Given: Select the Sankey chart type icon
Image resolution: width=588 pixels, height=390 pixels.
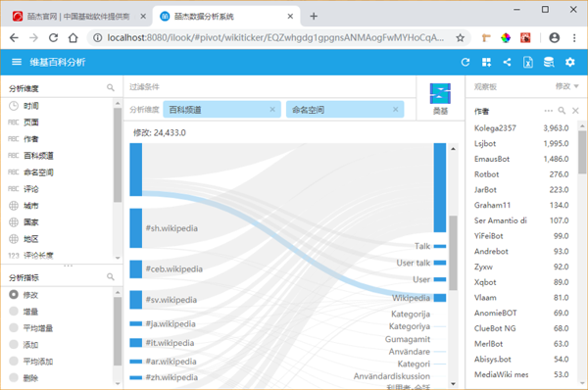Looking at the screenshot, I should click(x=440, y=93).
